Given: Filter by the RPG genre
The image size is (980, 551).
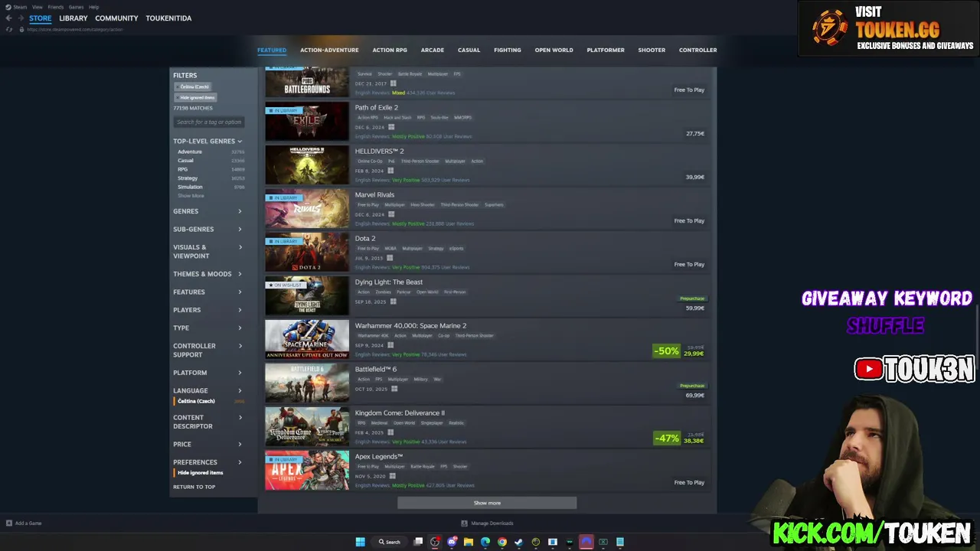Looking at the screenshot, I should tap(182, 169).
